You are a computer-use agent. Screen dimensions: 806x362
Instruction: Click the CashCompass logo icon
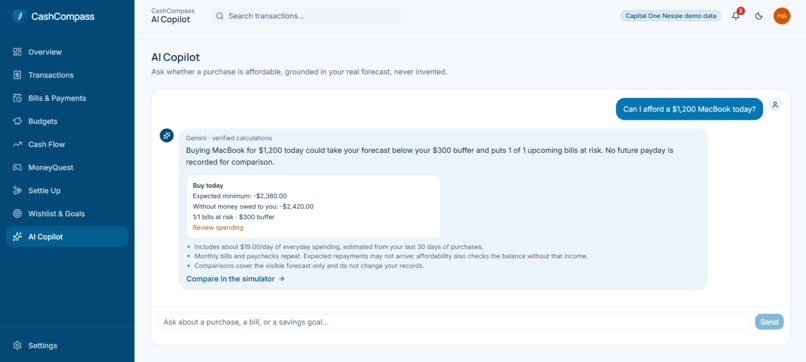click(x=19, y=16)
